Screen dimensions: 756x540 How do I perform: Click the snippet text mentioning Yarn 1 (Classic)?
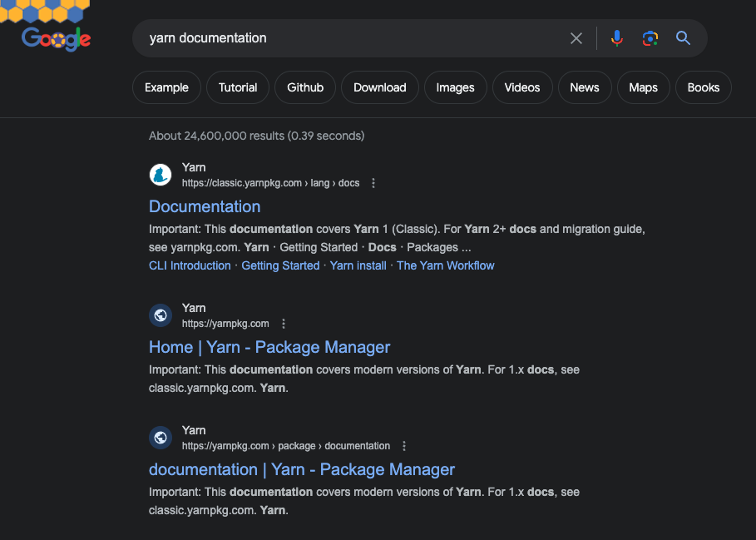(397, 238)
